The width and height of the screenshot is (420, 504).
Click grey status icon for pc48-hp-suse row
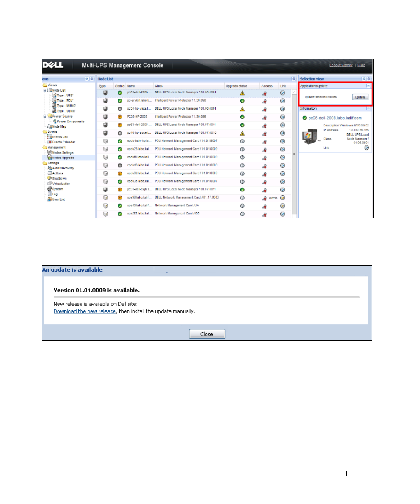(x=120, y=133)
